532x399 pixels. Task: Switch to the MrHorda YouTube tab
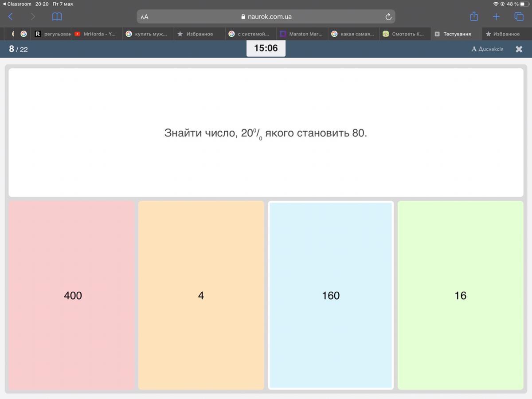(96, 34)
